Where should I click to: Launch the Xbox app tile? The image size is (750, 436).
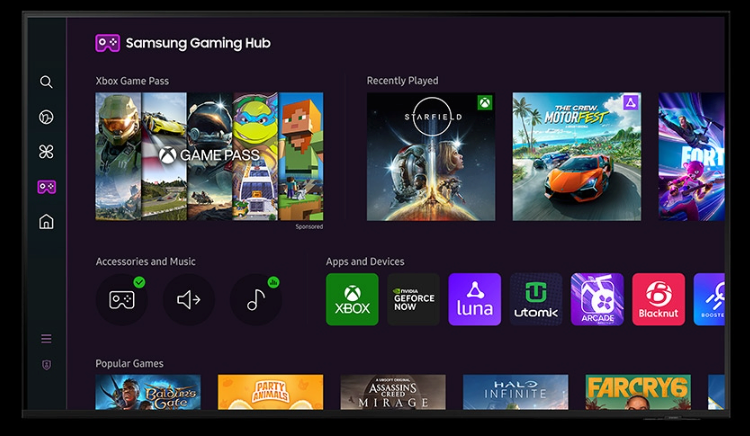pos(352,299)
